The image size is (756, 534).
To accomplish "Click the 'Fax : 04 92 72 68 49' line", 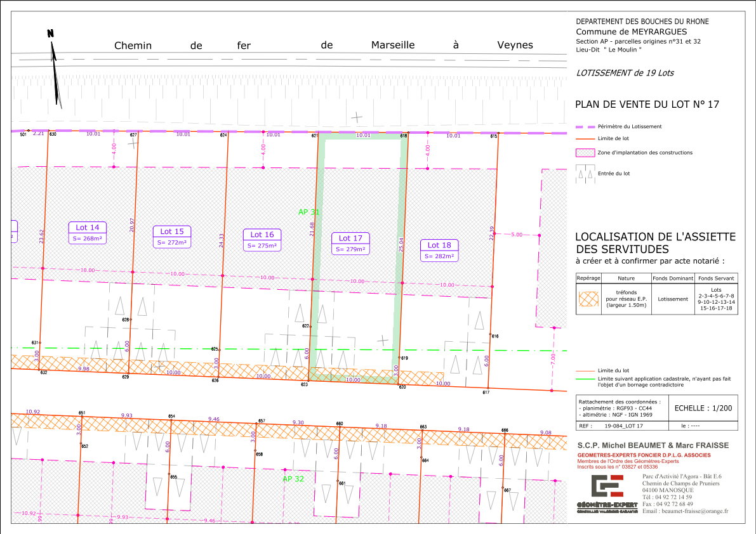I will 667,504.
